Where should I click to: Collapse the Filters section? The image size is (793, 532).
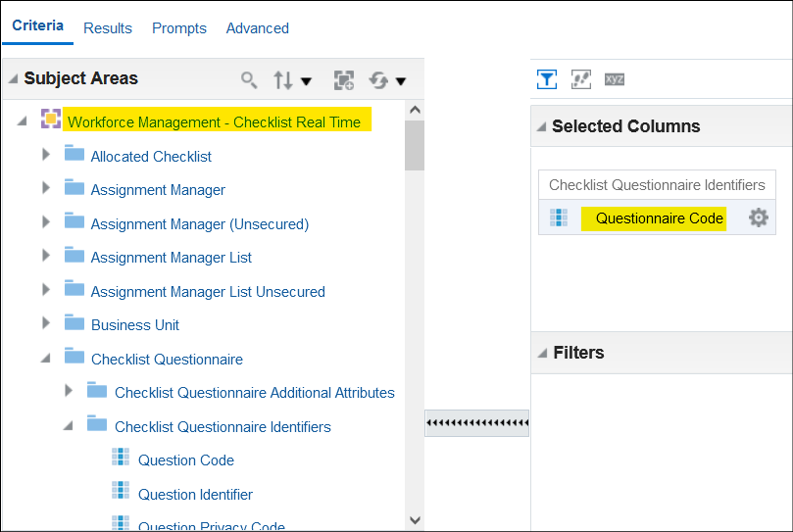tap(542, 353)
